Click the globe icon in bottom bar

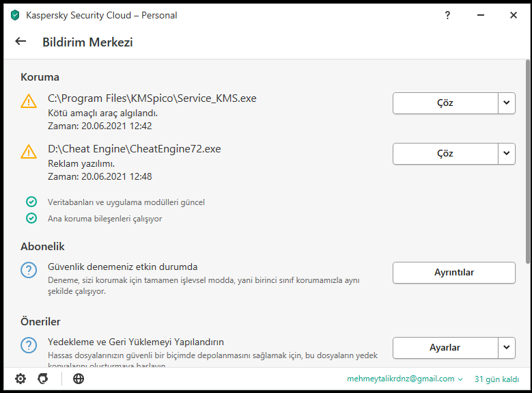(x=79, y=379)
